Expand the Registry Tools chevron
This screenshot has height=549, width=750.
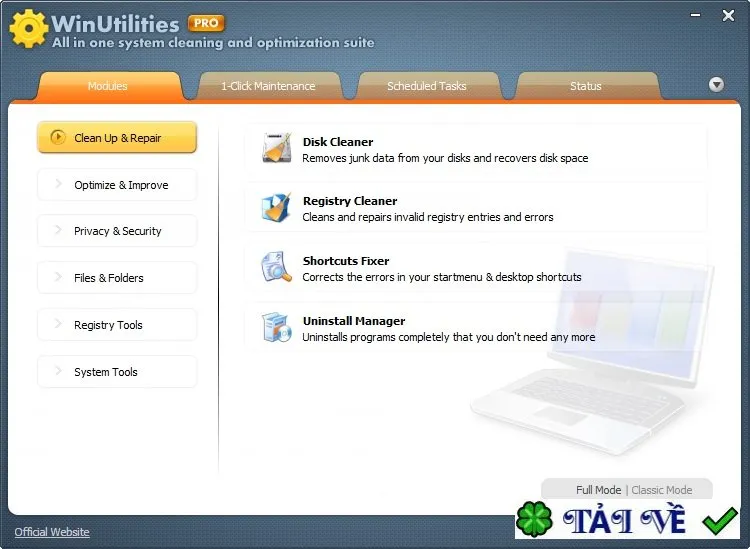coord(58,324)
